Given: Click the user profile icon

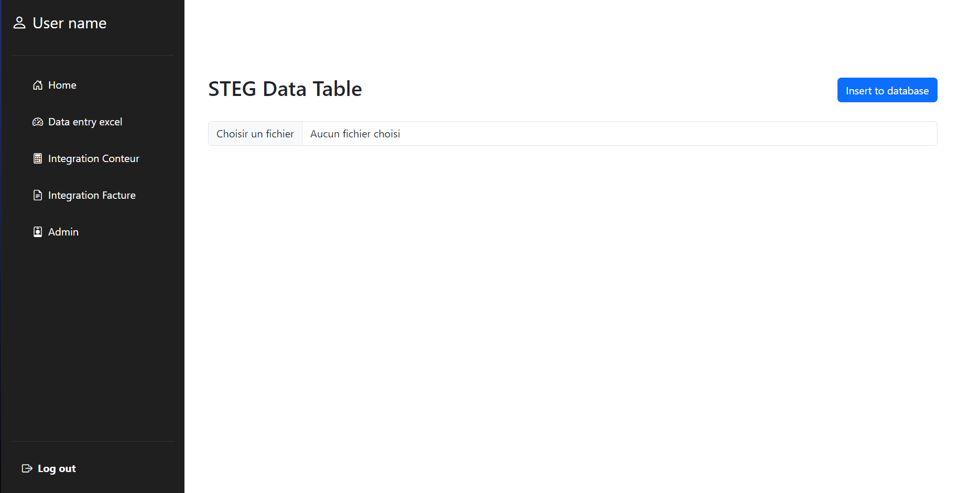Looking at the screenshot, I should coord(19,23).
